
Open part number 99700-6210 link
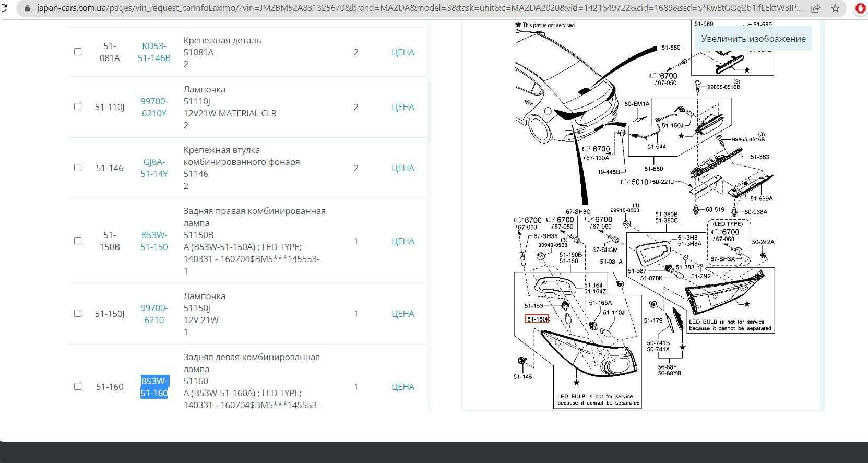coord(154,314)
